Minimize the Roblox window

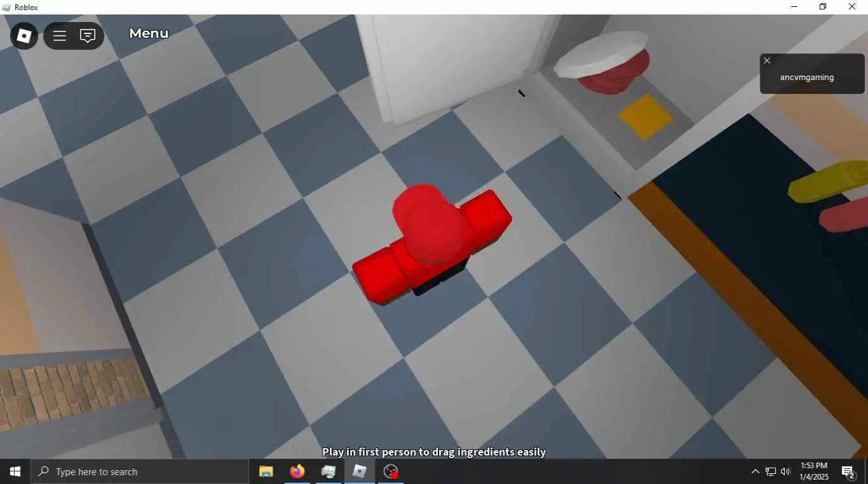[794, 7]
